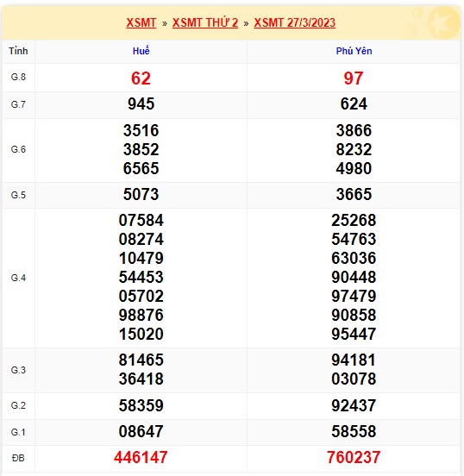Click Phú Yên G.1 result 58558

(354, 431)
